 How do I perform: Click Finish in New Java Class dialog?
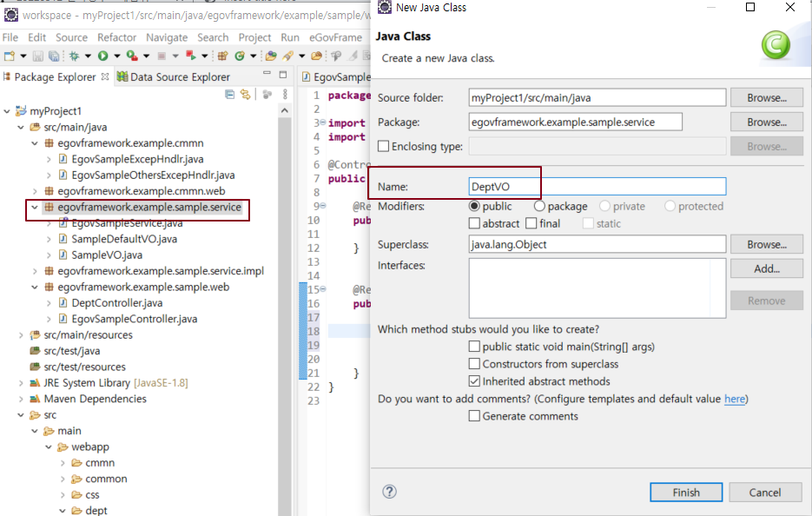tap(686, 493)
